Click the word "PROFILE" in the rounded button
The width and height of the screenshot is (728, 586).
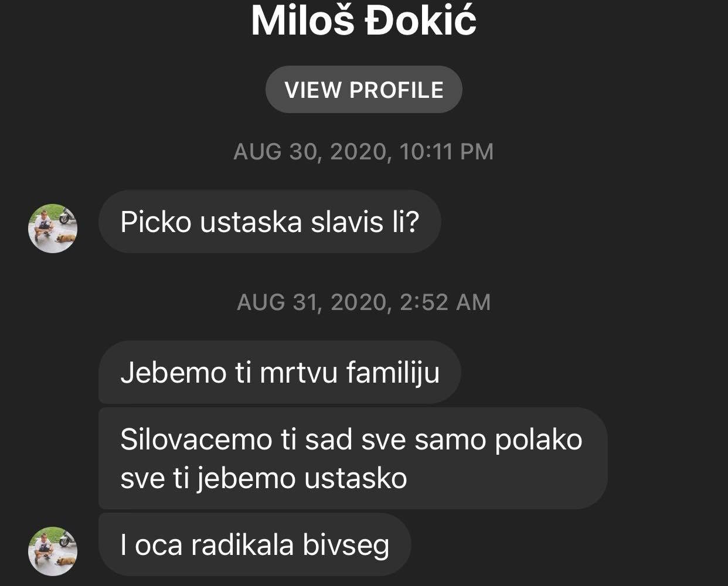coord(396,90)
